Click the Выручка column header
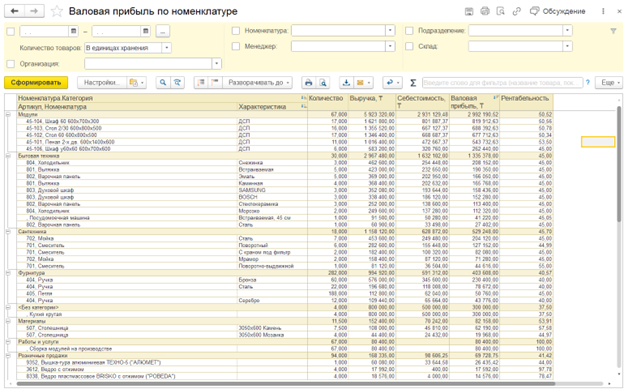624x389 pixels. pyautogui.click(x=372, y=102)
